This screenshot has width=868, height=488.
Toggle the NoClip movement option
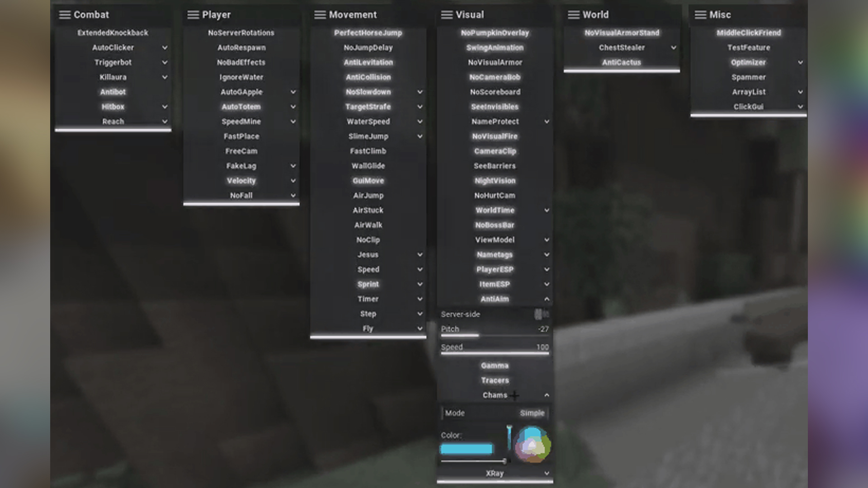point(368,239)
